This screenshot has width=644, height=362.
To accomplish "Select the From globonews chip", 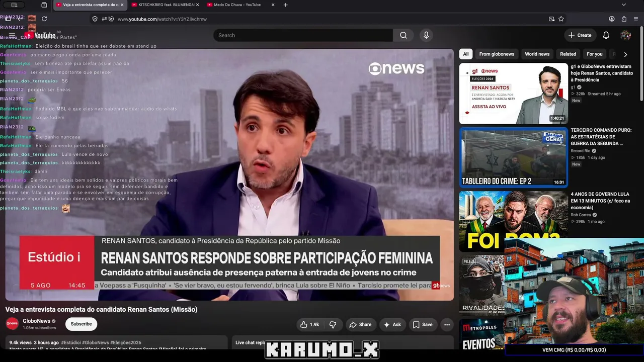I will (497, 54).
